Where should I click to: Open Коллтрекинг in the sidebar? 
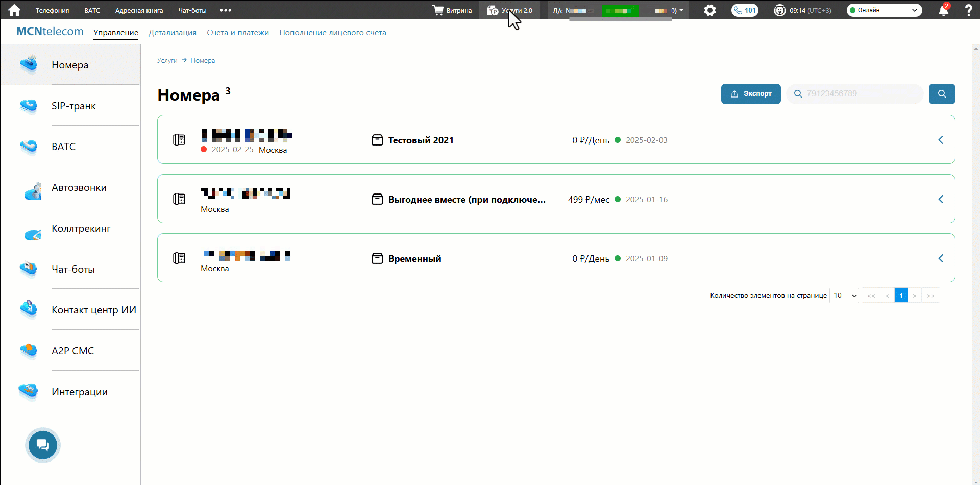point(81,228)
